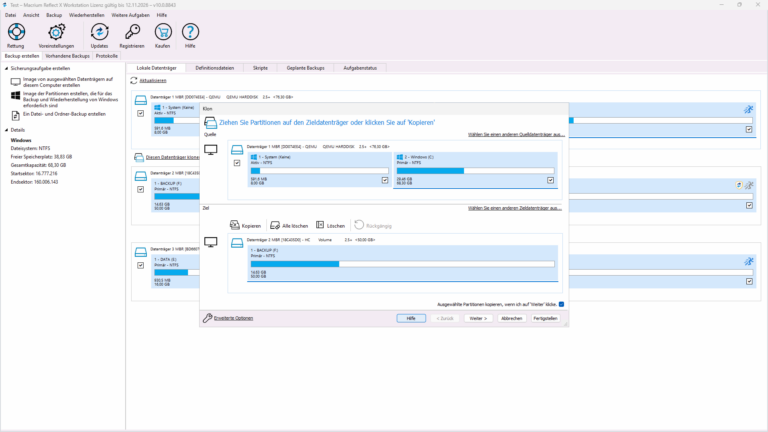Toggle source disk checkbox in Klon dialog
Image resolution: width=768 pixels, height=432 pixels.
point(237,163)
